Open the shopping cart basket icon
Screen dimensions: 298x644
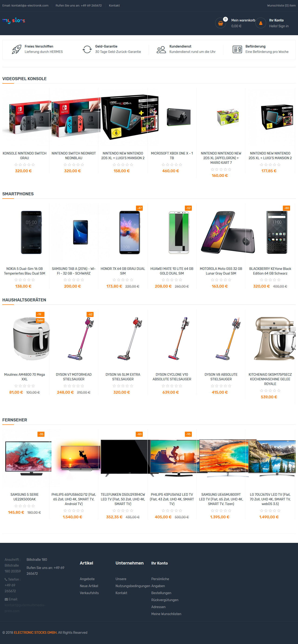(x=220, y=23)
